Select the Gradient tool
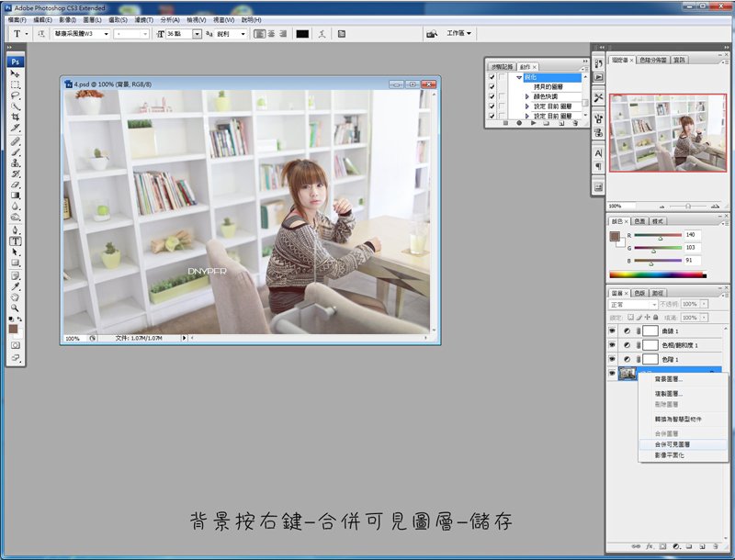 (x=15, y=196)
